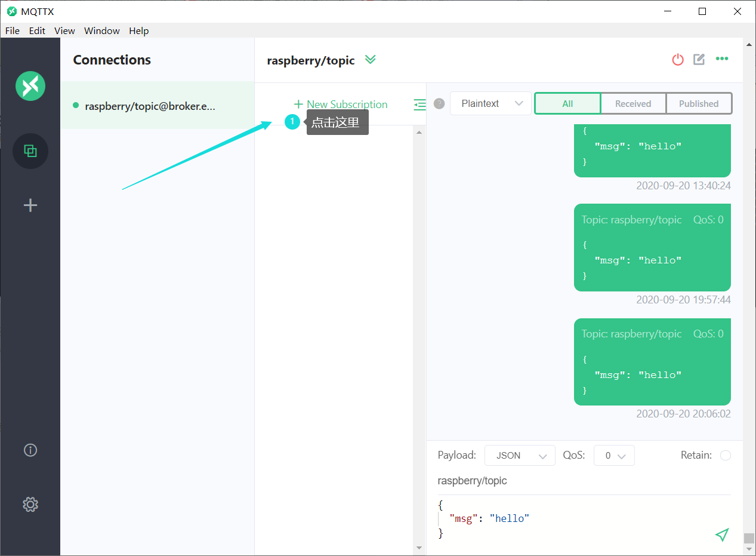Viewport: 756px width, 556px height.
Task: Add a new connection via the plus icon
Action: click(30, 205)
